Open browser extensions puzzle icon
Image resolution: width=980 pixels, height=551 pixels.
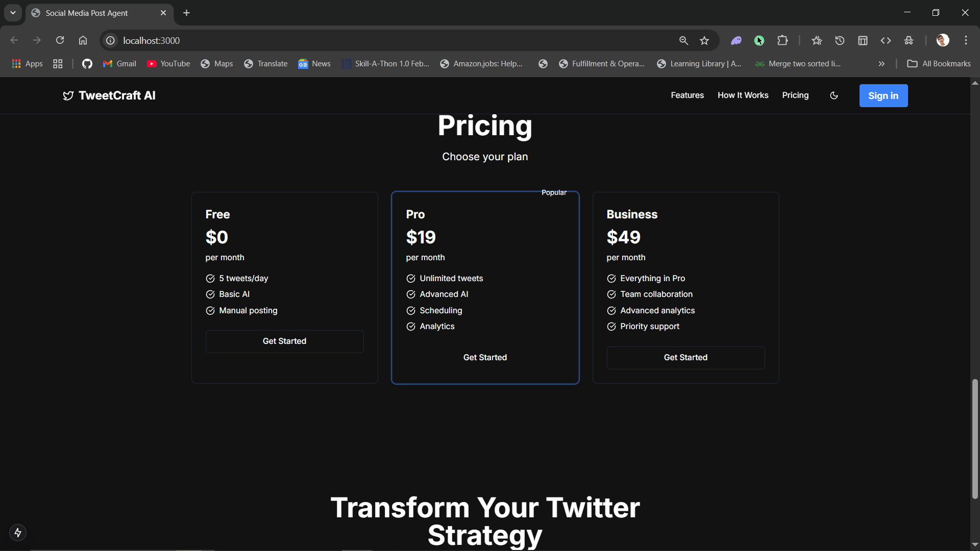coord(782,40)
